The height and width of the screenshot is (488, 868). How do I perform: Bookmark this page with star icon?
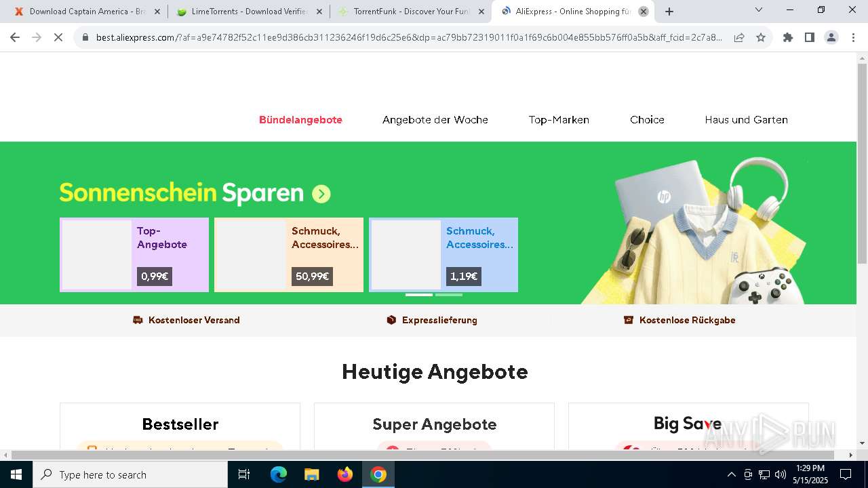761,38
